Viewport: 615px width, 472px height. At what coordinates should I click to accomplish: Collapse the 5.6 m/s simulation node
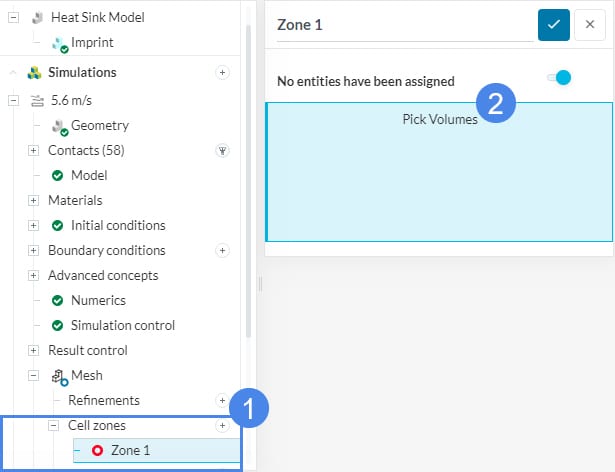pos(13,100)
